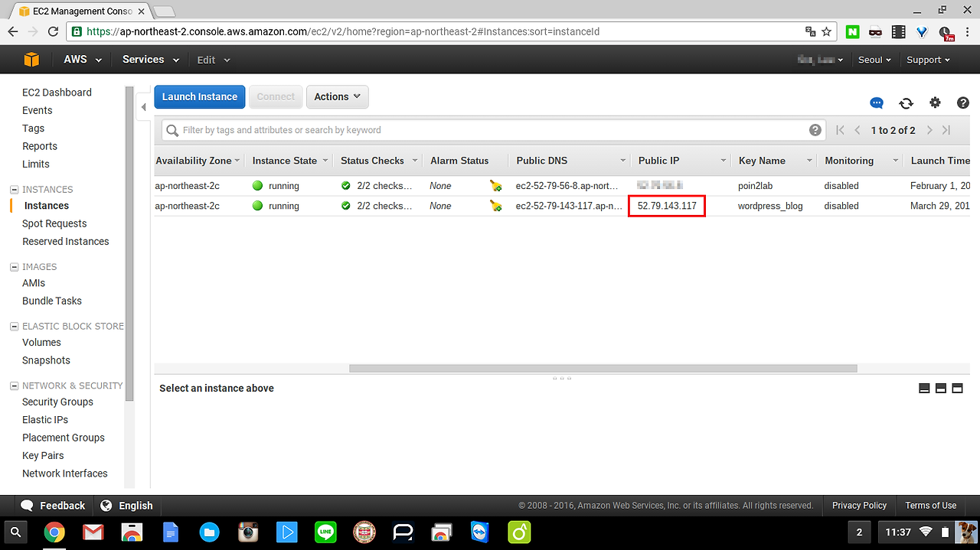Click the AWS orange cube logo
Viewport: 980px width, 550px height.
coord(31,60)
